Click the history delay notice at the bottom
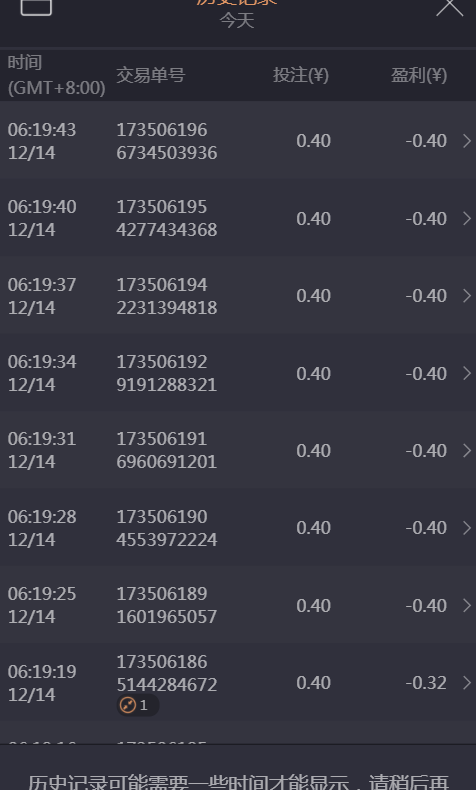Screen dimensions: 476x790 click(238, 781)
